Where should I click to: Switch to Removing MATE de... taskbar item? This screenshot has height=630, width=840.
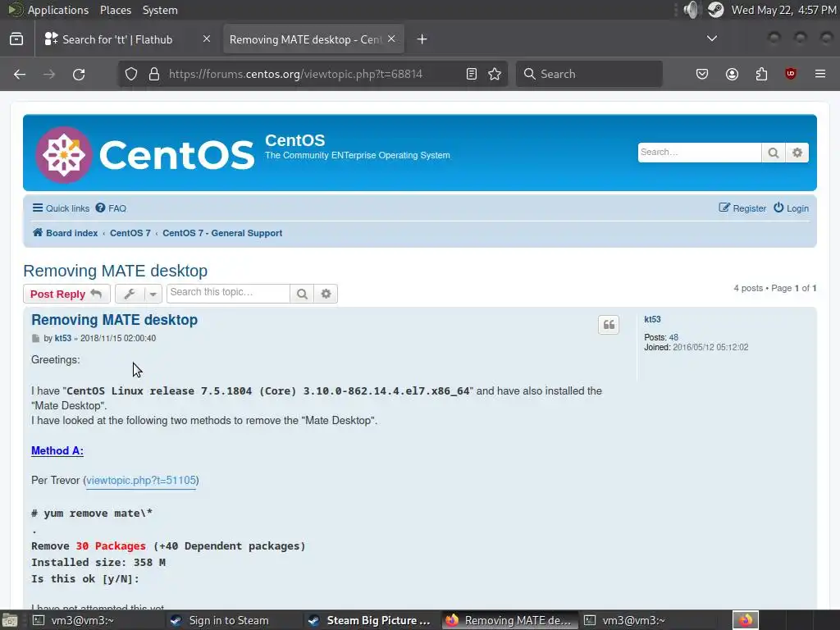point(509,620)
